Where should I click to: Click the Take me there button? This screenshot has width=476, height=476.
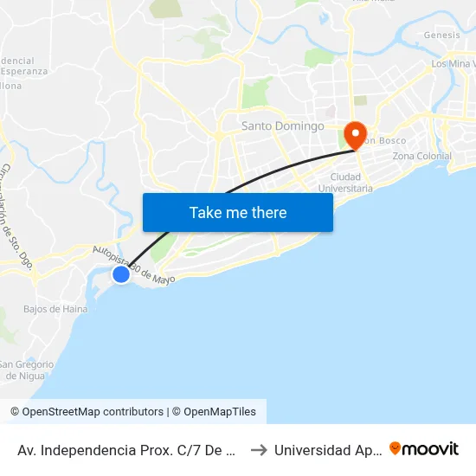pos(238,212)
